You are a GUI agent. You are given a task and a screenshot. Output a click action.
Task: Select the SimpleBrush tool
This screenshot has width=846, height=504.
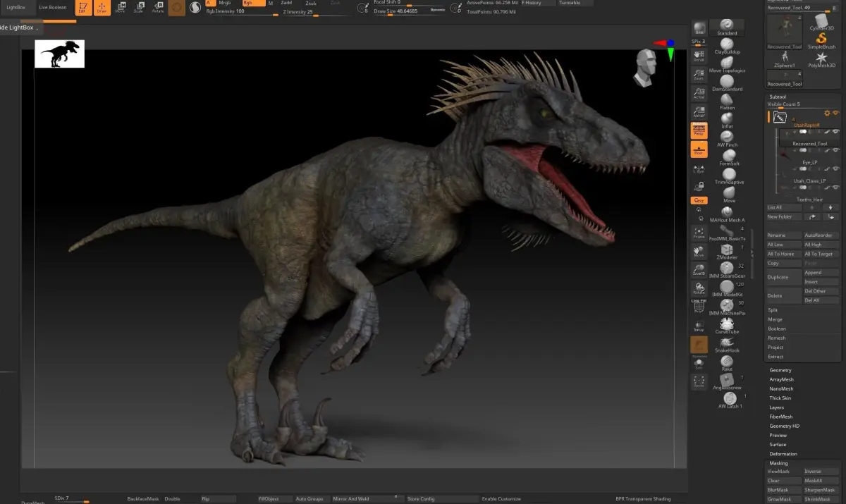click(x=821, y=40)
